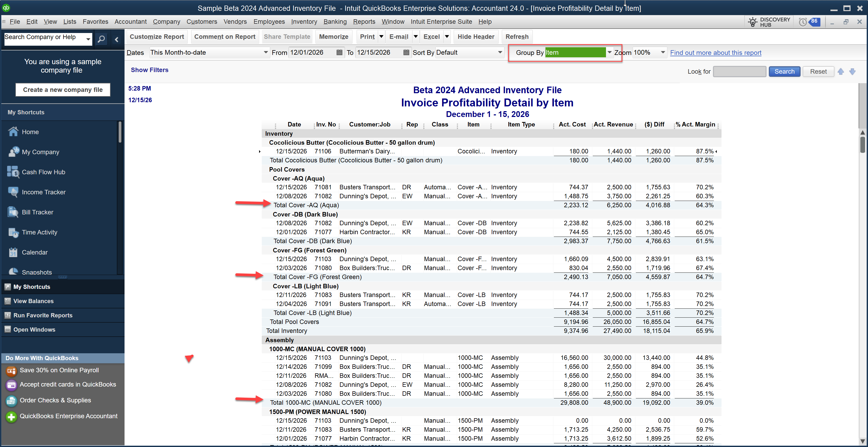Click the reminders clock icon
The width and height of the screenshot is (868, 447).
click(x=803, y=22)
